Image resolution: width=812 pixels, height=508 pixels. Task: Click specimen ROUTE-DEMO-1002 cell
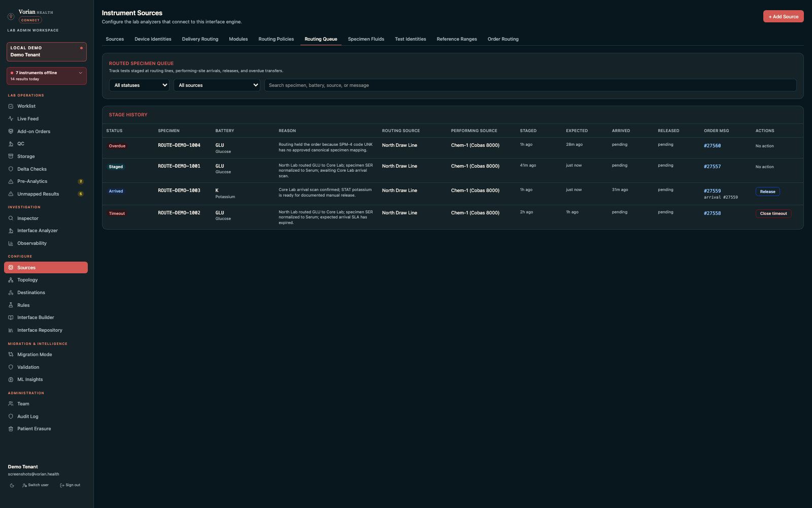pos(179,213)
